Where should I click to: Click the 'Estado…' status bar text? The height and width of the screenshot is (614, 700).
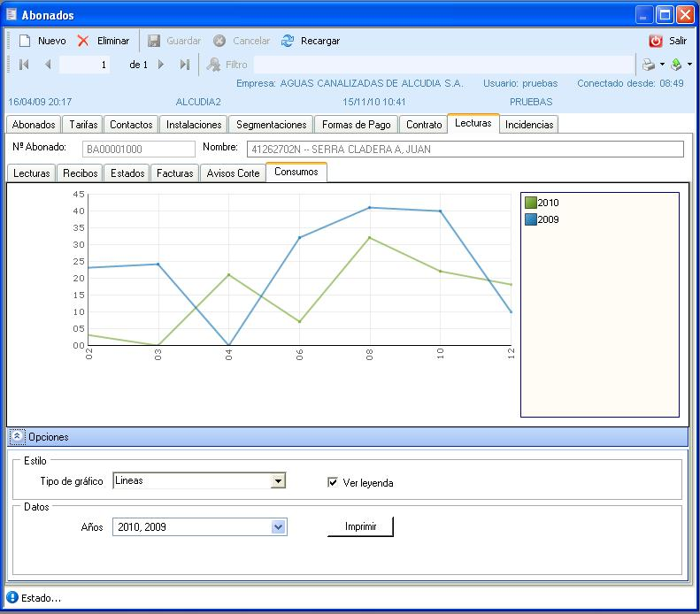click(41, 598)
